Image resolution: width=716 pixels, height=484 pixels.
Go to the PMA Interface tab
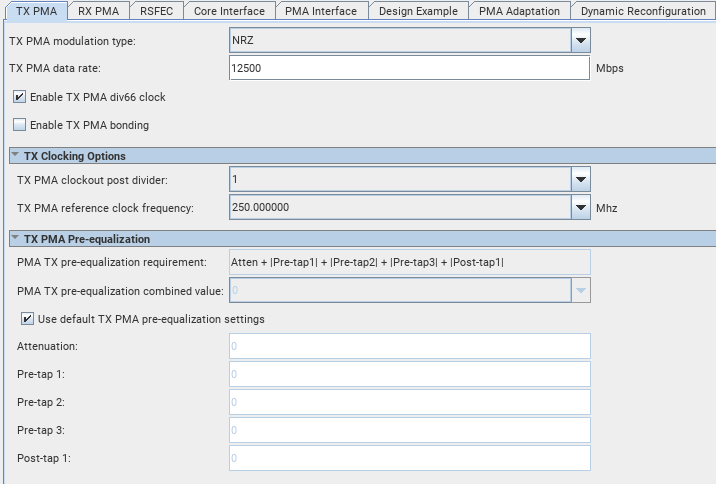(320, 11)
